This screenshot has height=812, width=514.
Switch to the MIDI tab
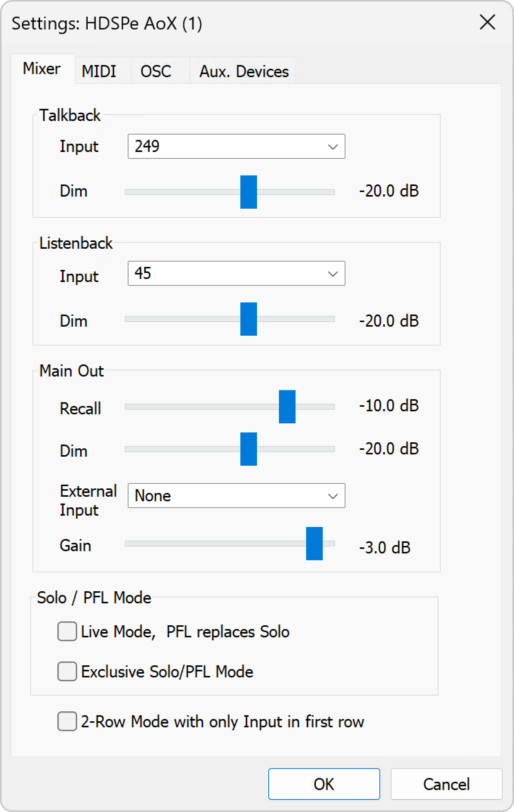tap(99, 71)
